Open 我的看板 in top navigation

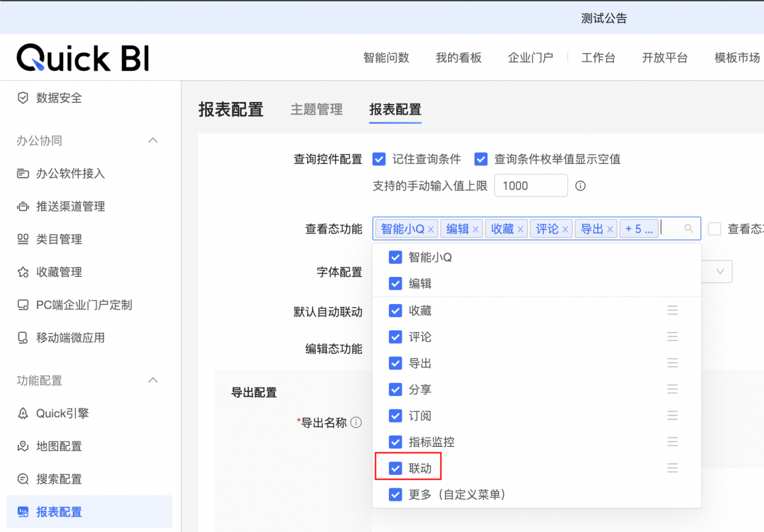458,58
